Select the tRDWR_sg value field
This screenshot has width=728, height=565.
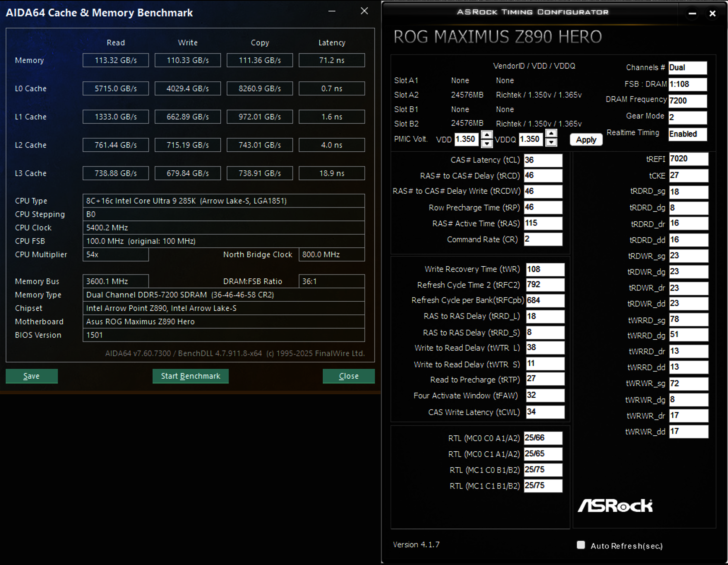coord(689,256)
